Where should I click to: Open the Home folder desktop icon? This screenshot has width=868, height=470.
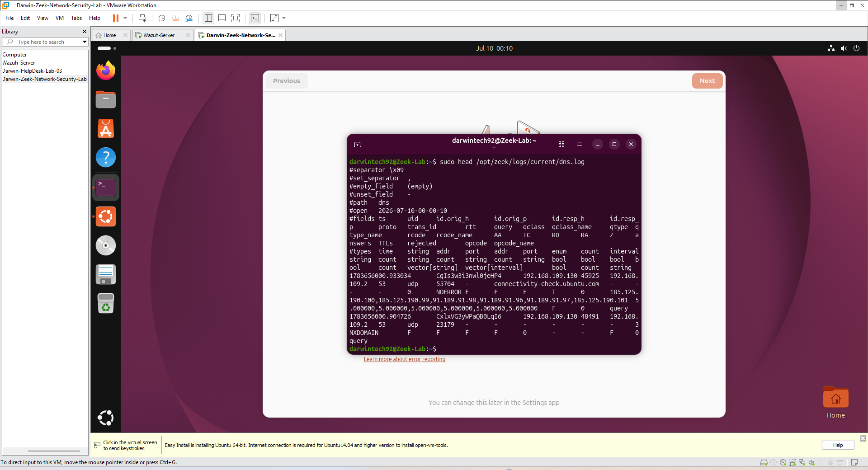pyautogui.click(x=835, y=403)
